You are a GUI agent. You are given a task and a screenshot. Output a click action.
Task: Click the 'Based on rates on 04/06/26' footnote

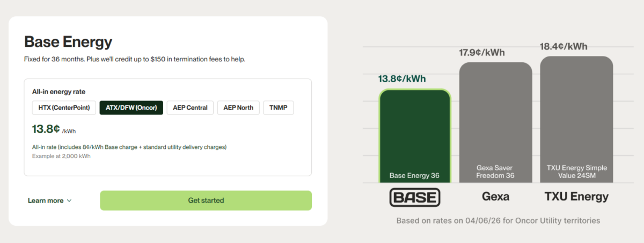point(498,220)
